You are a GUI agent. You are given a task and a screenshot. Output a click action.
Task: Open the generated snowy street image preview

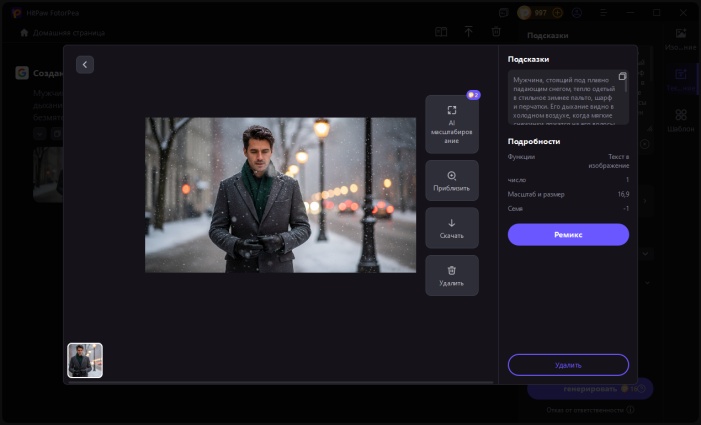280,195
